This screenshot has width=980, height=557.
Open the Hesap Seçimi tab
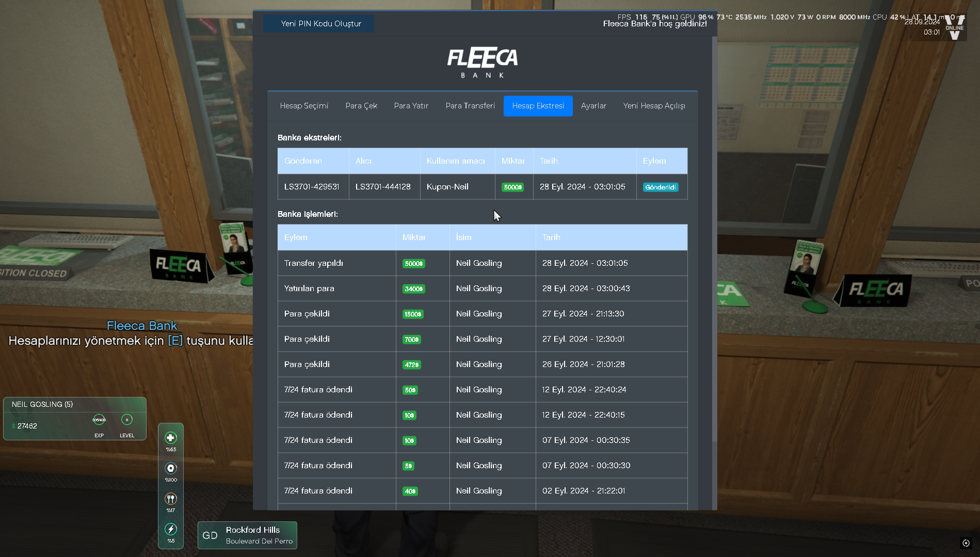(304, 106)
